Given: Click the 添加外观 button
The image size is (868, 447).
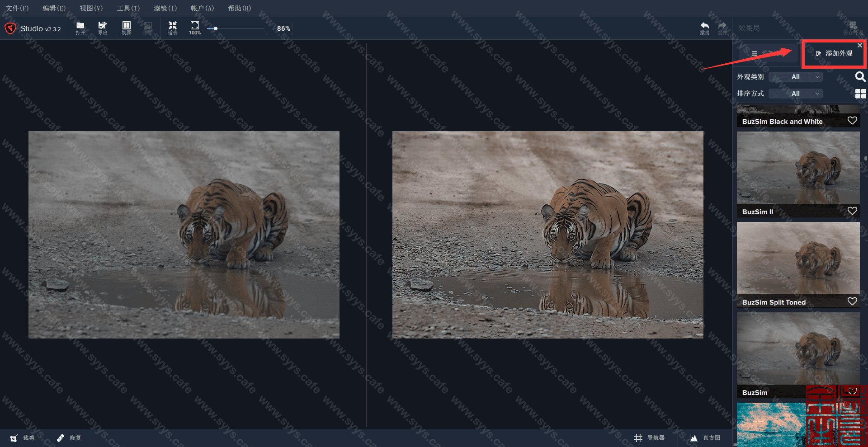Looking at the screenshot, I should pyautogui.click(x=834, y=53).
